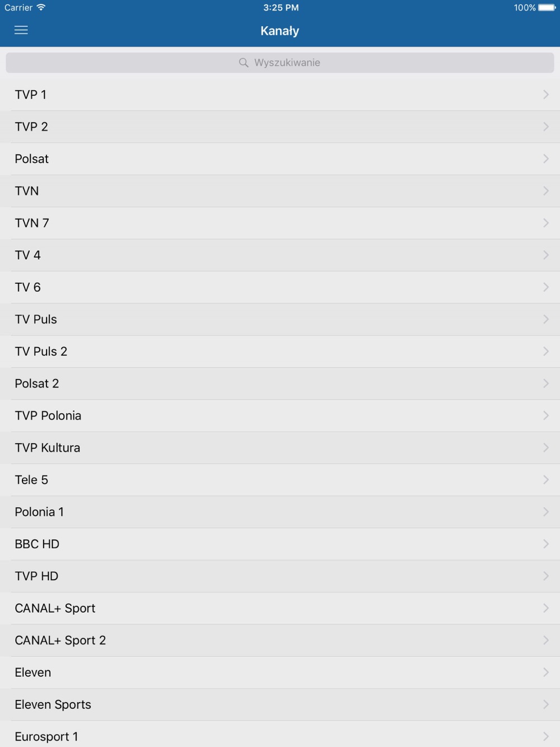Viewport: 560px width, 747px height.
Task: Click the search magnifier icon
Action: click(244, 63)
